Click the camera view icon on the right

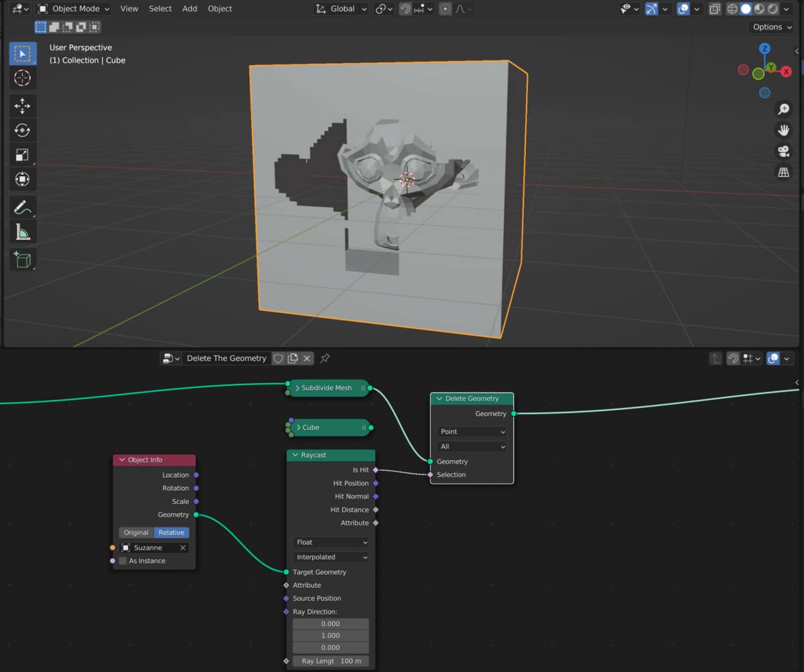click(x=784, y=151)
